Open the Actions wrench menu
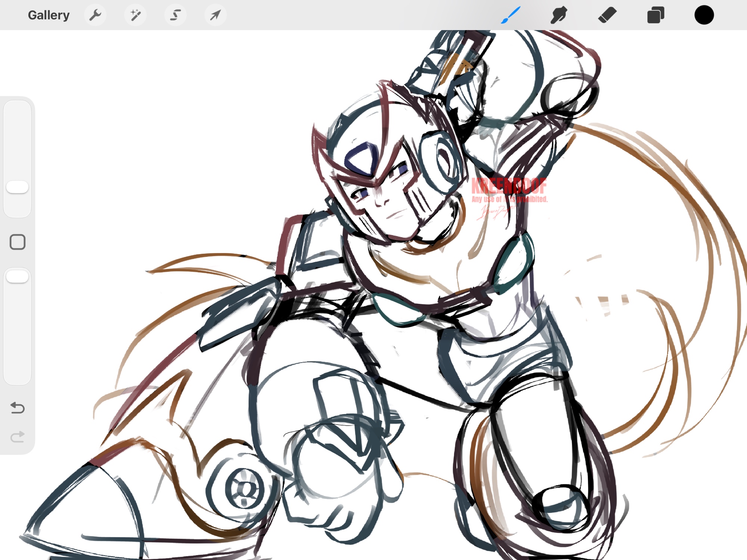747x560 pixels. coord(95,15)
